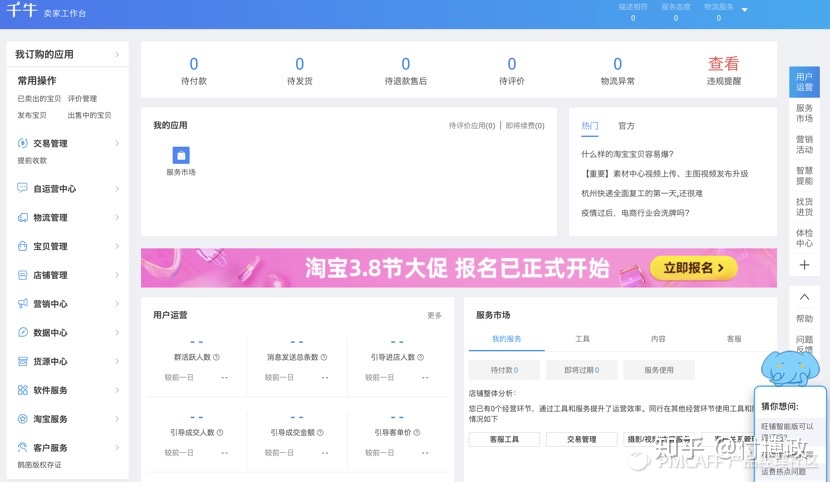Open the 服务市场 app icon

(x=181, y=155)
